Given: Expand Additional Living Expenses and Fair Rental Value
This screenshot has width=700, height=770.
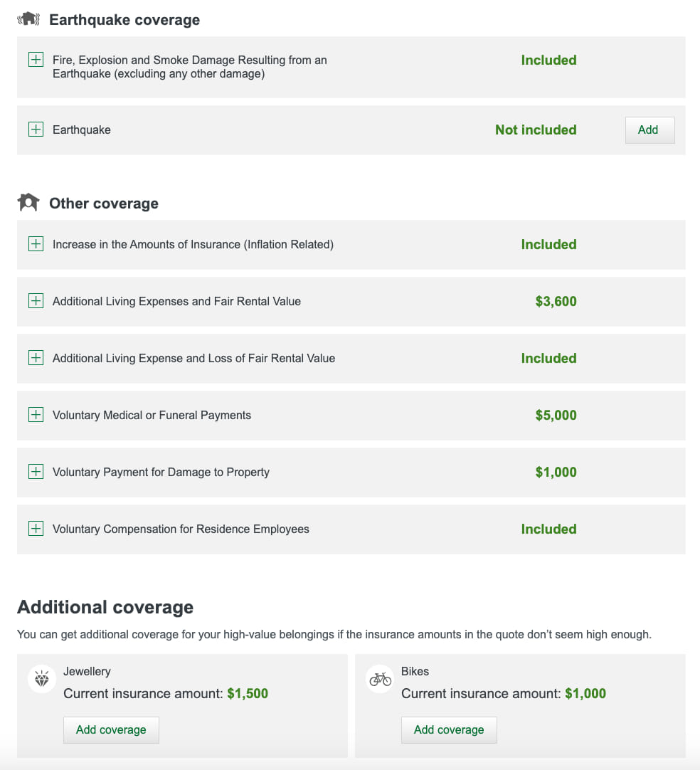Looking at the screenshot, I should [x=36, y=301].
